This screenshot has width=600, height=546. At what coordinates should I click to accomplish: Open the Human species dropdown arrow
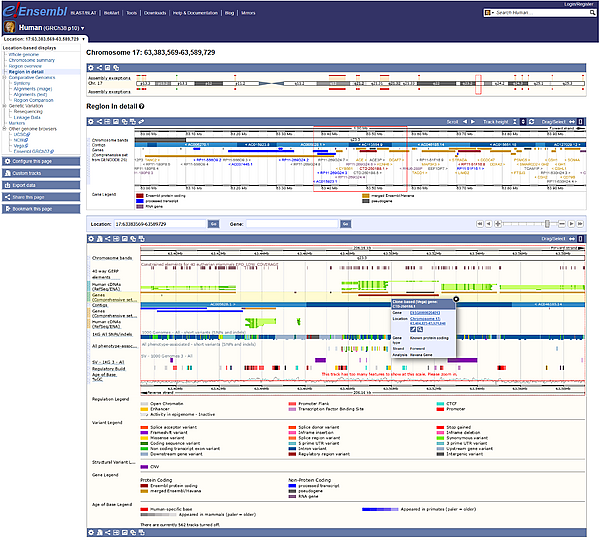point(83,30)
